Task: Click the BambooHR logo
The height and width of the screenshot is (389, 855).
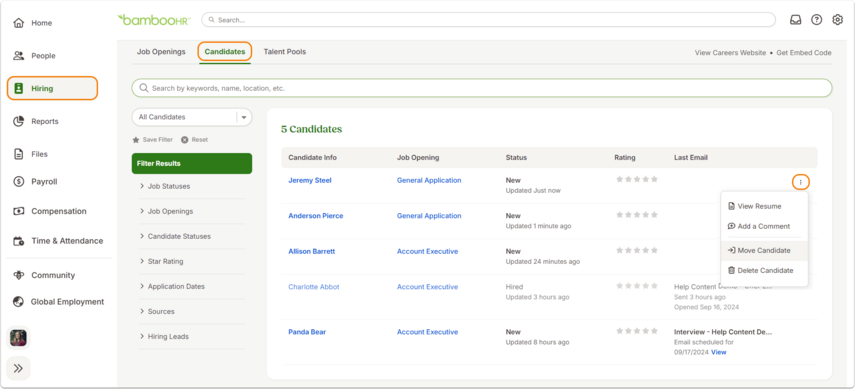Action: (154, 20)
